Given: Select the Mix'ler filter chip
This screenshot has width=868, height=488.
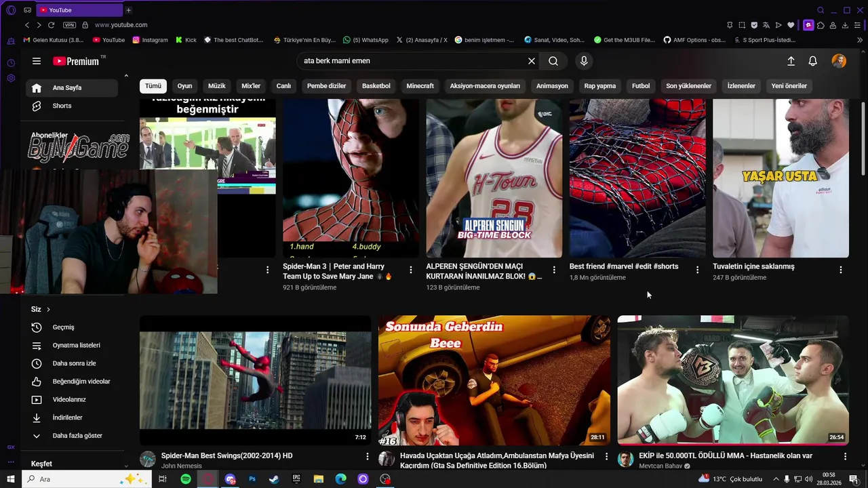Looking at the screenshot, I should pos(251,86).
